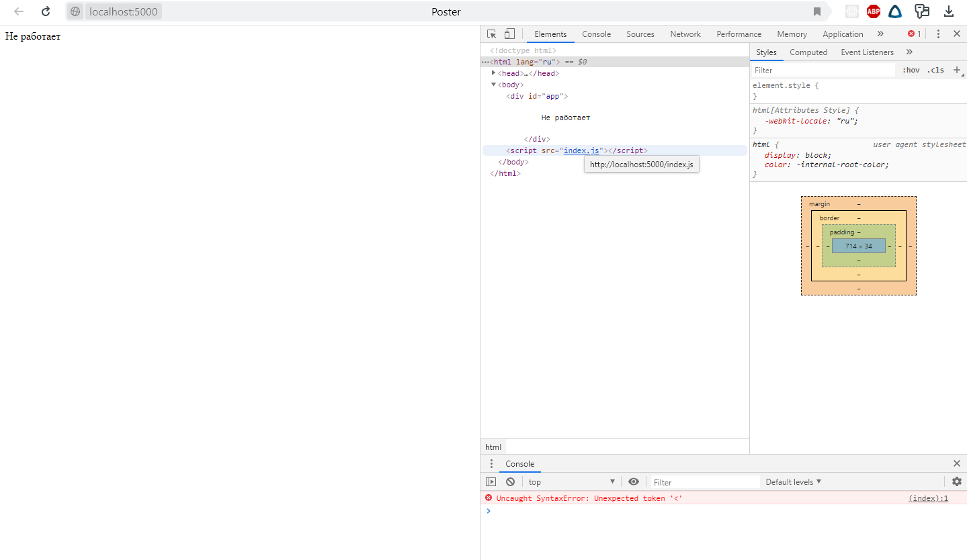Follow the index.js script link

(x=581, y=150)
